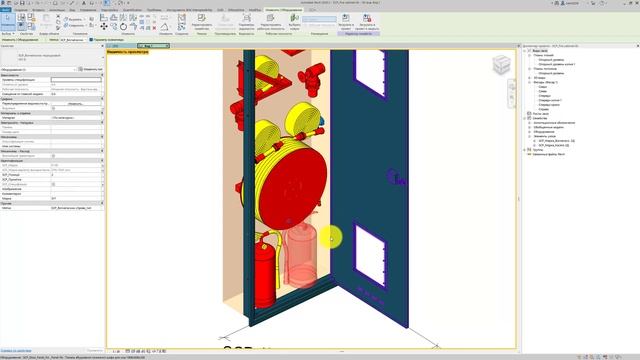Select Families node in project browser
This screenshot has height=360, width=640.
[540, 118]
